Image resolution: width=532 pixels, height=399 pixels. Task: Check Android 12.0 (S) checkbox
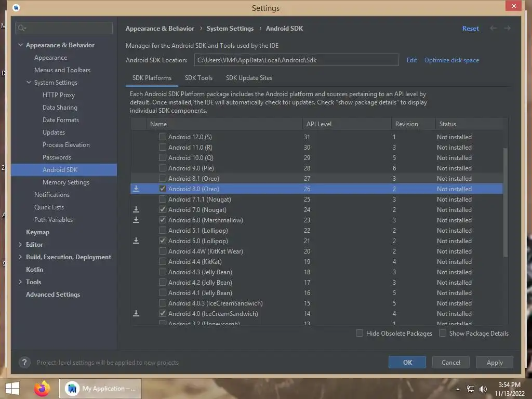point(163,137)
